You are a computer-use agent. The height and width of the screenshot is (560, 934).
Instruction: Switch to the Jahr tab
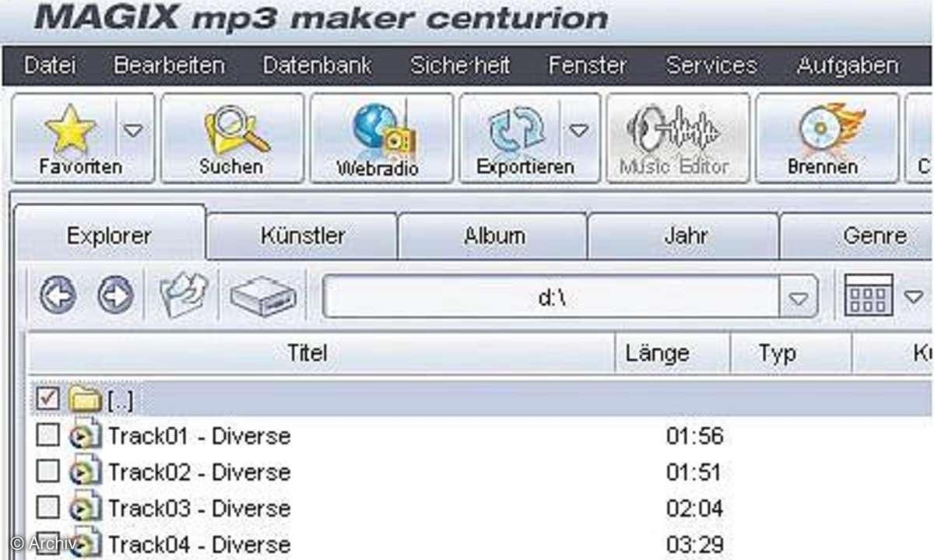click(684, 236)
